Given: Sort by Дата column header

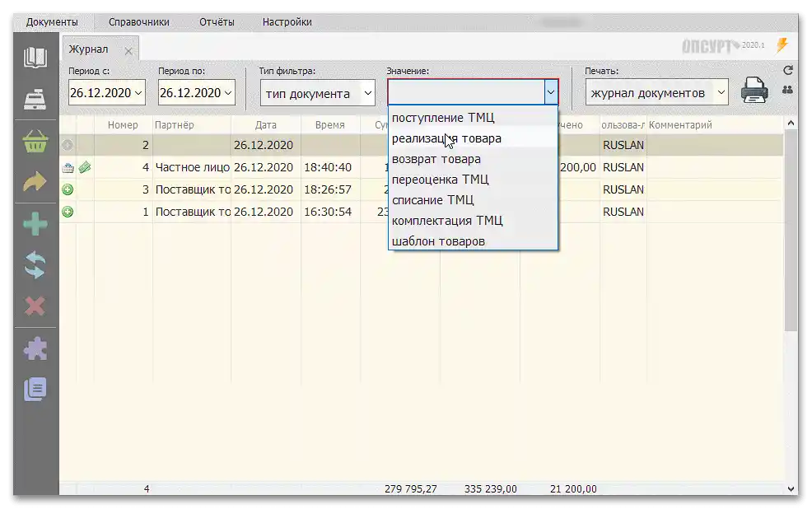Looking at the screenshot, I should tap(266, 125).
